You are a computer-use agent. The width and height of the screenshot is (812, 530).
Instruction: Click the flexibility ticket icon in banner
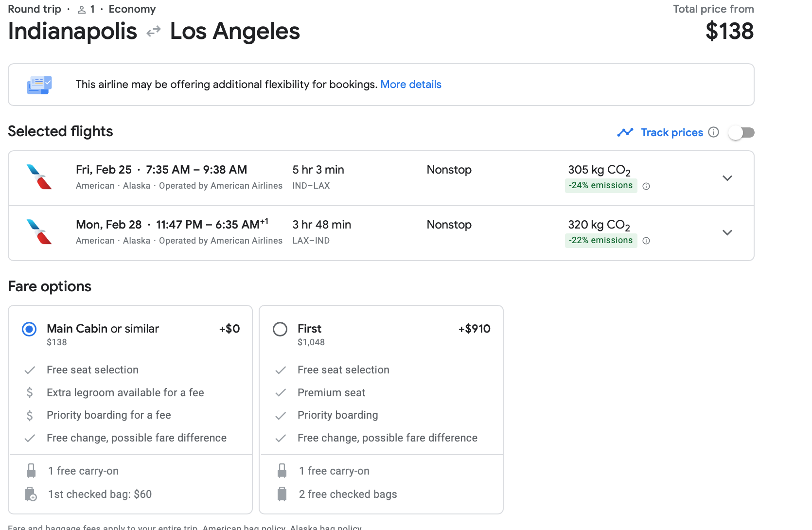click(39, 85)
